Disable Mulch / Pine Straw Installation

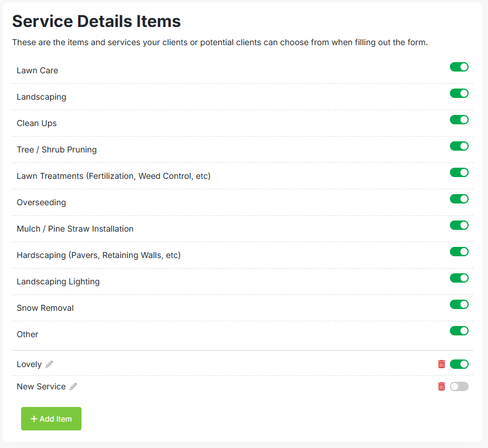tap(459, 225)
